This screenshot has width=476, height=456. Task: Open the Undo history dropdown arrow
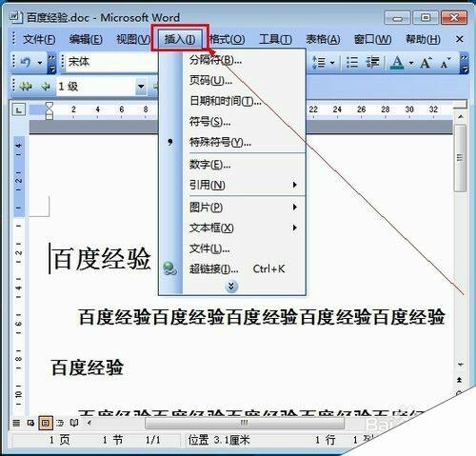point(40,63)
